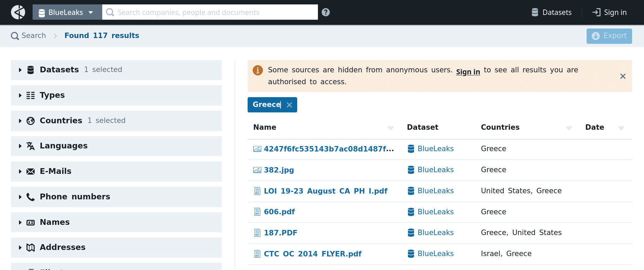
Task: Open BlueLeaks dataset link in LOI 19-23 row
Action: click(431, 191)
